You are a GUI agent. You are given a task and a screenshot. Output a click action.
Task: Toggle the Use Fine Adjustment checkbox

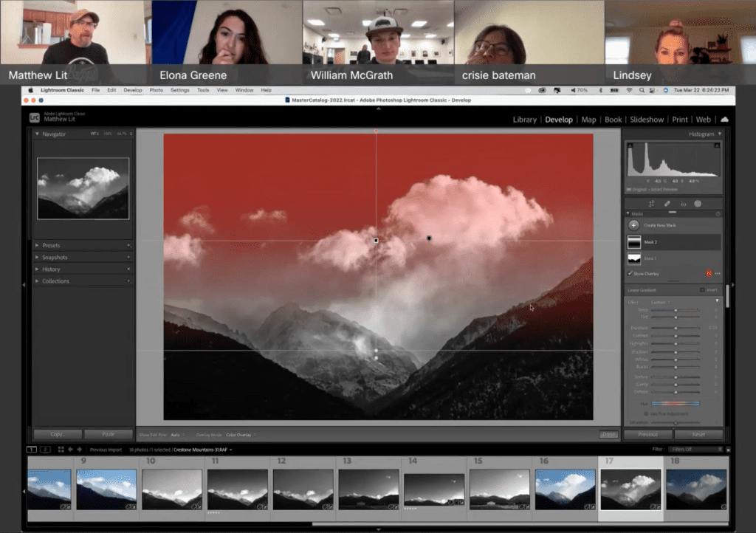click(x=645, y=413)
